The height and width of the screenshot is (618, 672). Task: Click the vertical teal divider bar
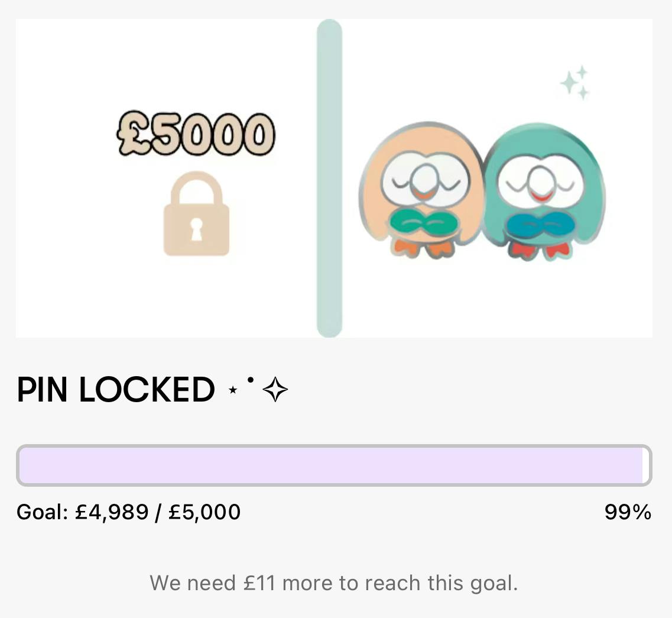point(329,177)
